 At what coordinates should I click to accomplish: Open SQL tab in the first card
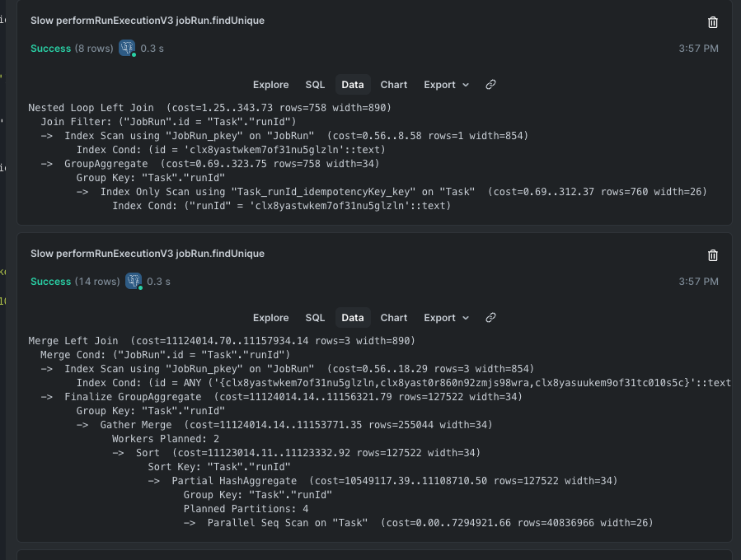[315, 85]
